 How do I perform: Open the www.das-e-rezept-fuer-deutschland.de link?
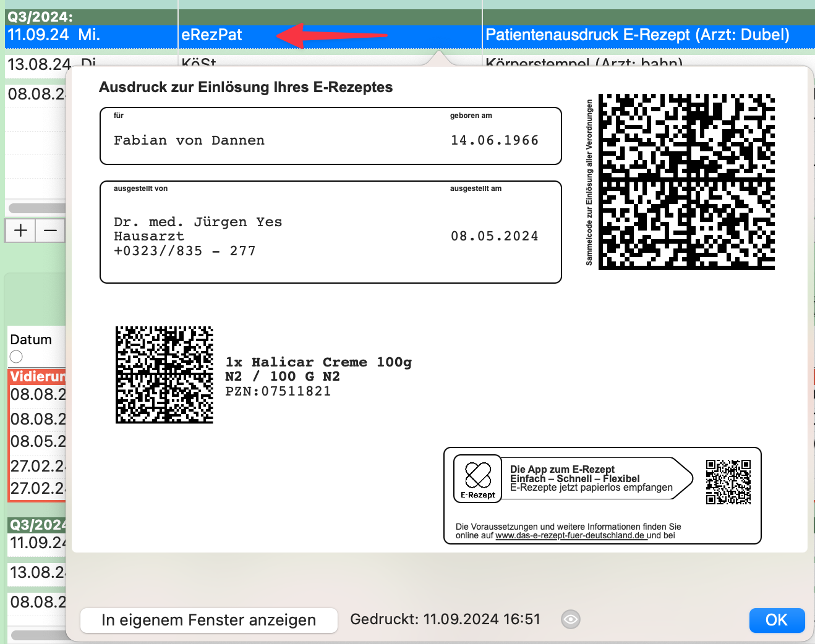pyautogui.click(x=570, y=535)
